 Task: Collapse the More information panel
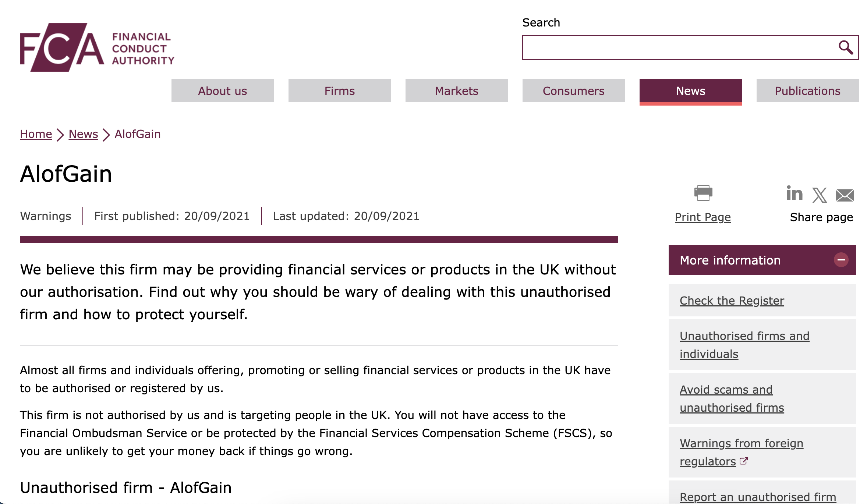[x=841, y=260]
